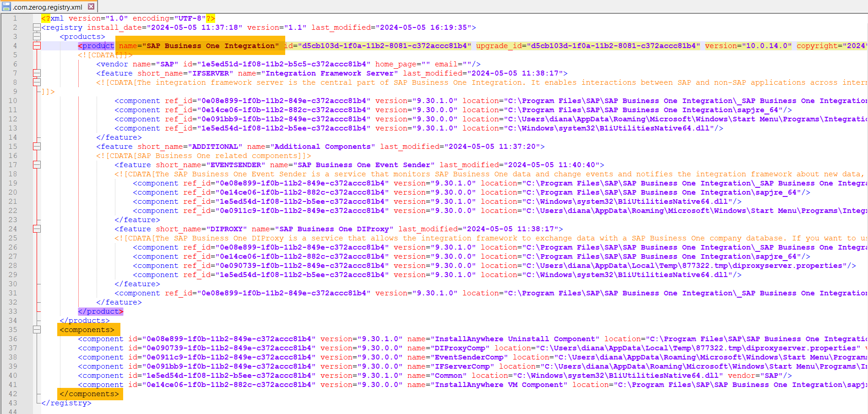
Task: Click the product name "SAP Business One Integration"
Action: tap(211, 46)
